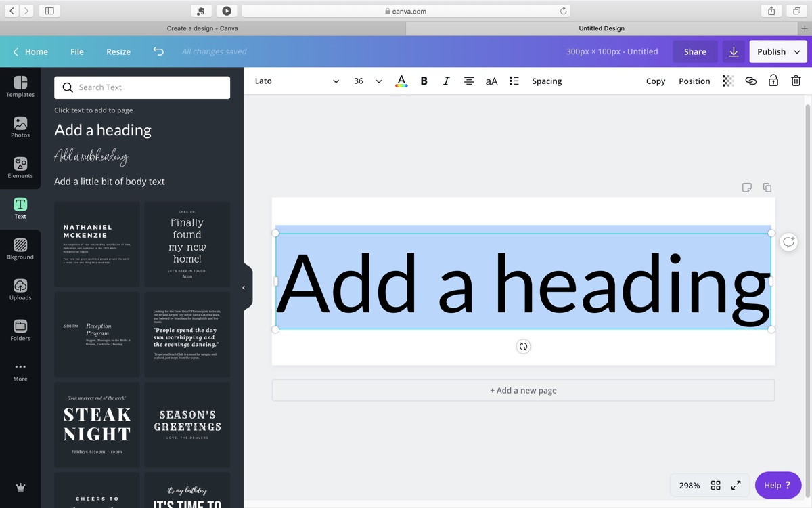Delete the selected element with trash icon
Image resolution: width=812 pixels, height=508 pixels.
[796, 81]
